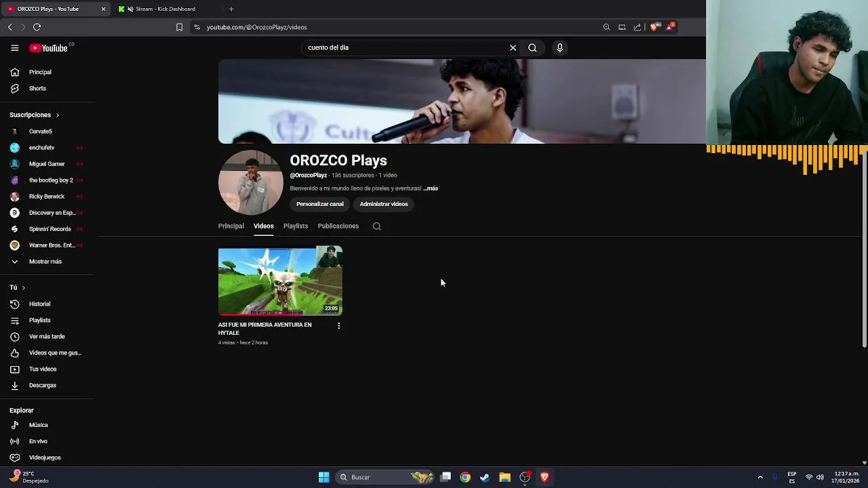Search within the channel using the magnifier

[x=376, y=226]
